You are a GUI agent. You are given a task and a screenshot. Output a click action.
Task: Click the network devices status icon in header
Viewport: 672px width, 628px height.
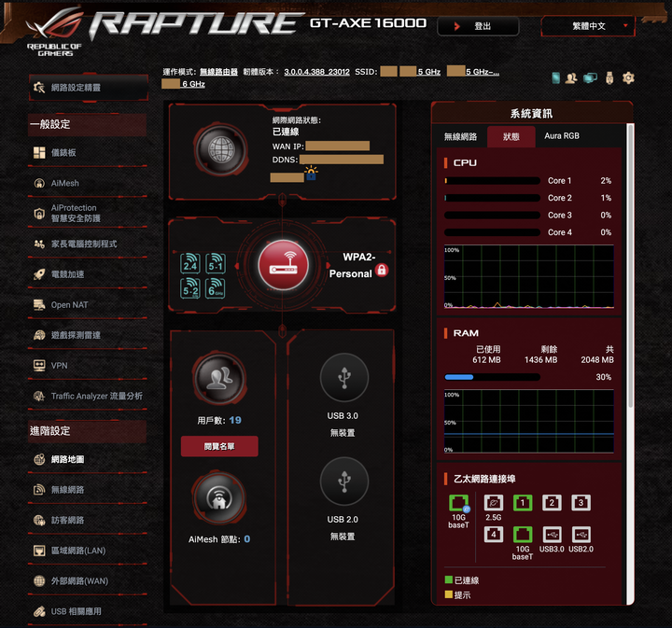(590, 78)
